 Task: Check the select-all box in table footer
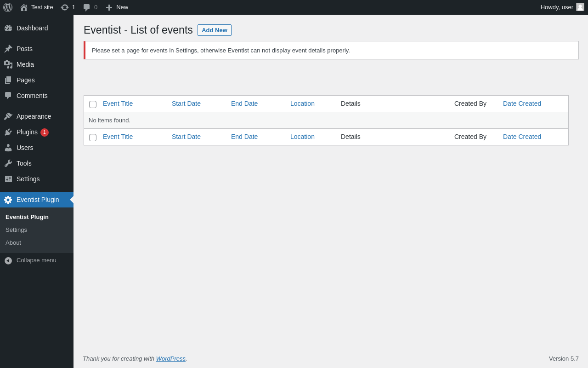93,138
